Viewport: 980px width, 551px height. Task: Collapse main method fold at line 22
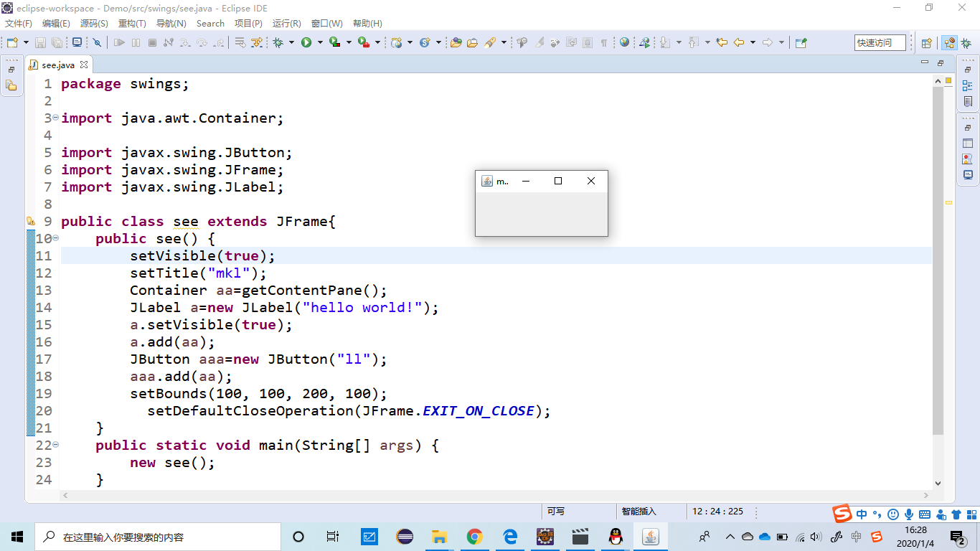[55, 445]
